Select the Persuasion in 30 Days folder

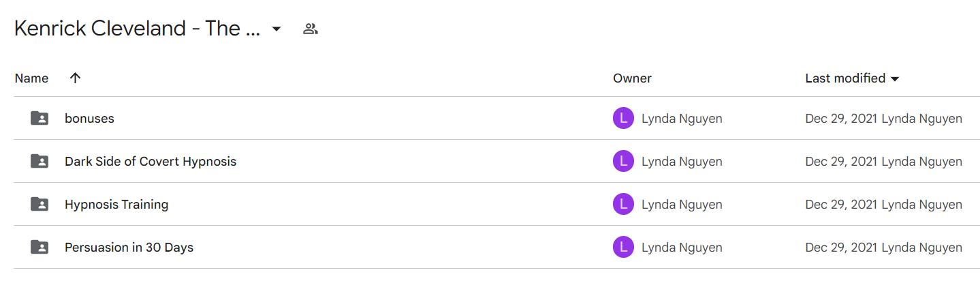pos(129,248)
